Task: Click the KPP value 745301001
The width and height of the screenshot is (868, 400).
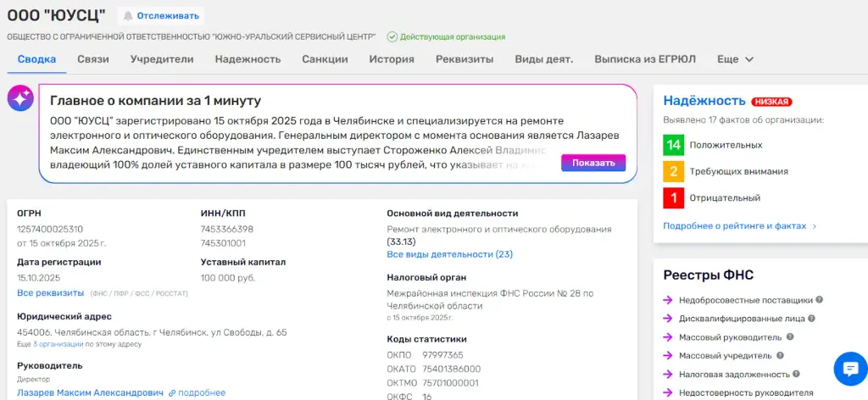Action: click(x=223, y=243)
